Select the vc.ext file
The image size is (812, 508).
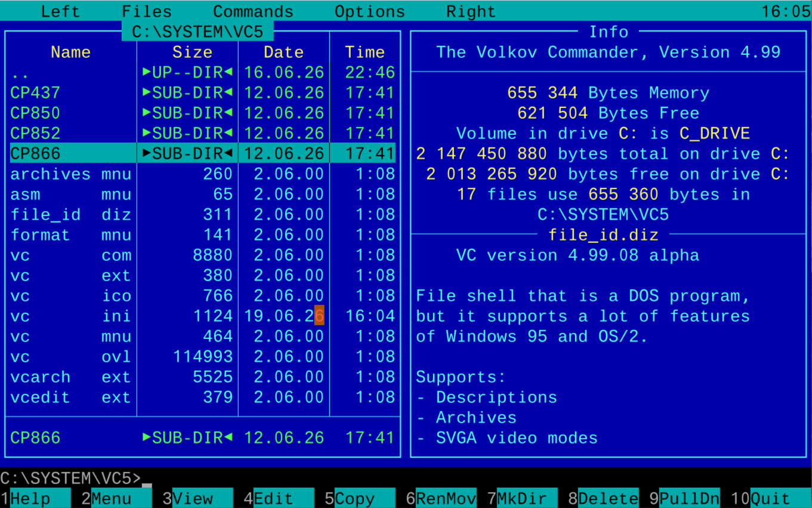coord(203,276)
